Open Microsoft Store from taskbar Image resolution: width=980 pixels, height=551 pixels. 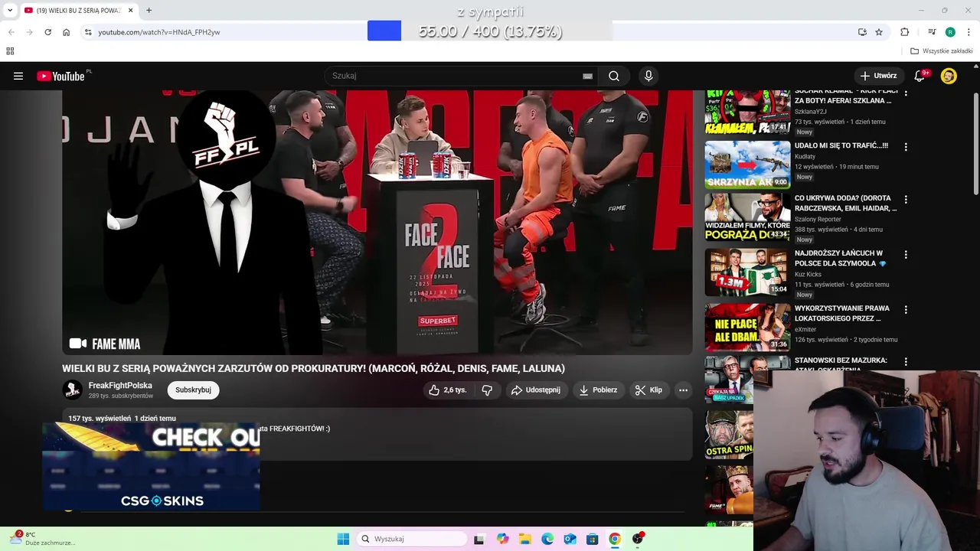pos(592,539)
